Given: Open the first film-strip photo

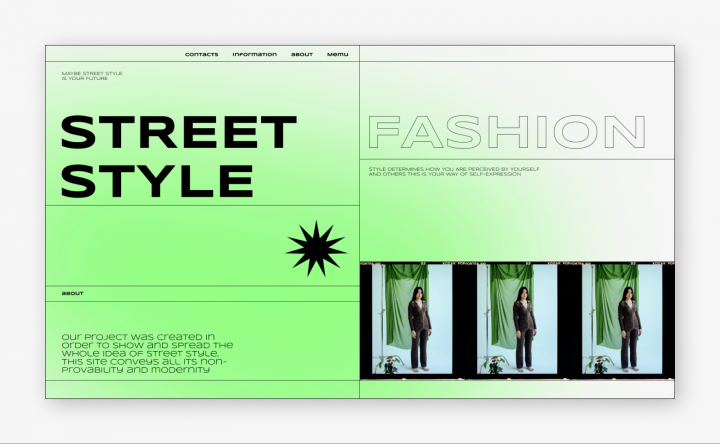Looking at the screenshot, I should 412,320.
